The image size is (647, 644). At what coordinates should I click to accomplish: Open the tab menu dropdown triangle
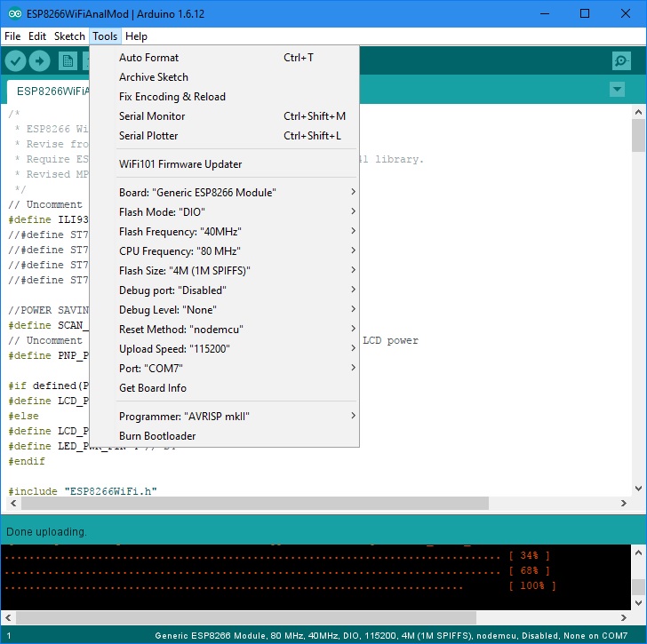[x=617, y=89]
